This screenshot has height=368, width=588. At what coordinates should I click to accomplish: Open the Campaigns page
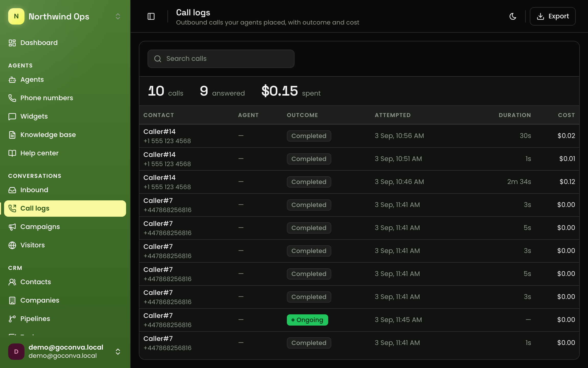[65, 227]
